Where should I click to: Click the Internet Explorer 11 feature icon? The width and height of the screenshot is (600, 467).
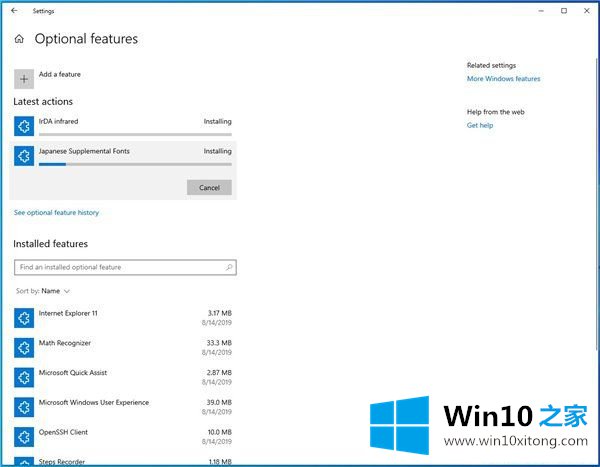coord(24,318)
